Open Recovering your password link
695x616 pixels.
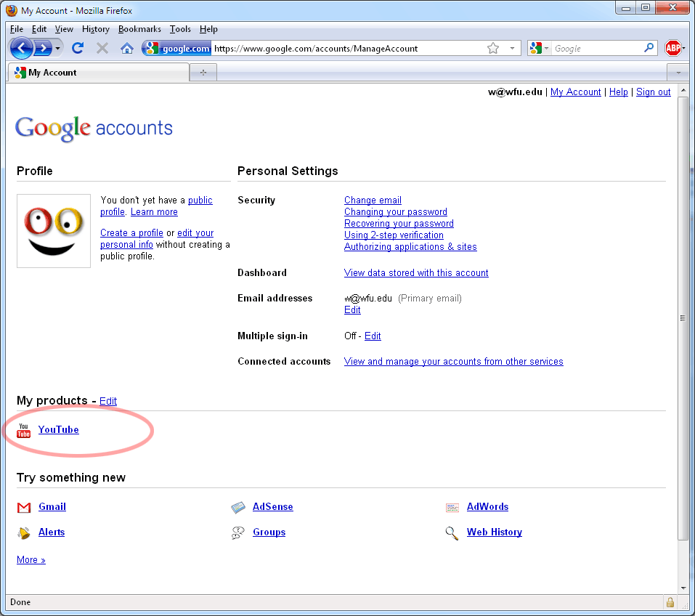pyautogui.click(x=399, y=223)
